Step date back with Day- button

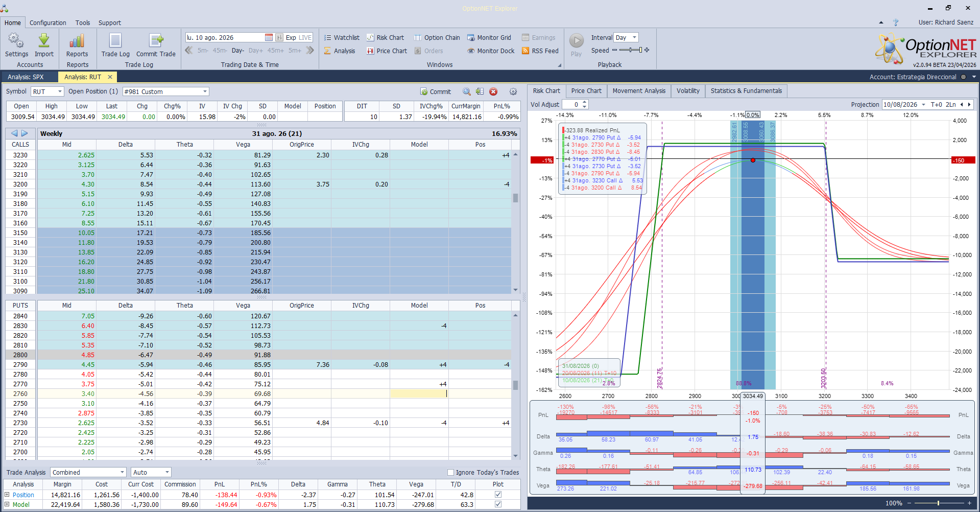point(237,51)
